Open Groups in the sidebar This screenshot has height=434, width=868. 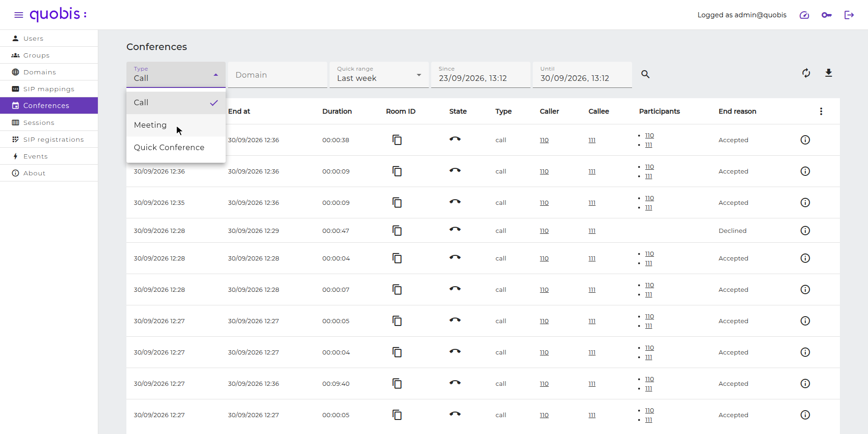point(49,55)
